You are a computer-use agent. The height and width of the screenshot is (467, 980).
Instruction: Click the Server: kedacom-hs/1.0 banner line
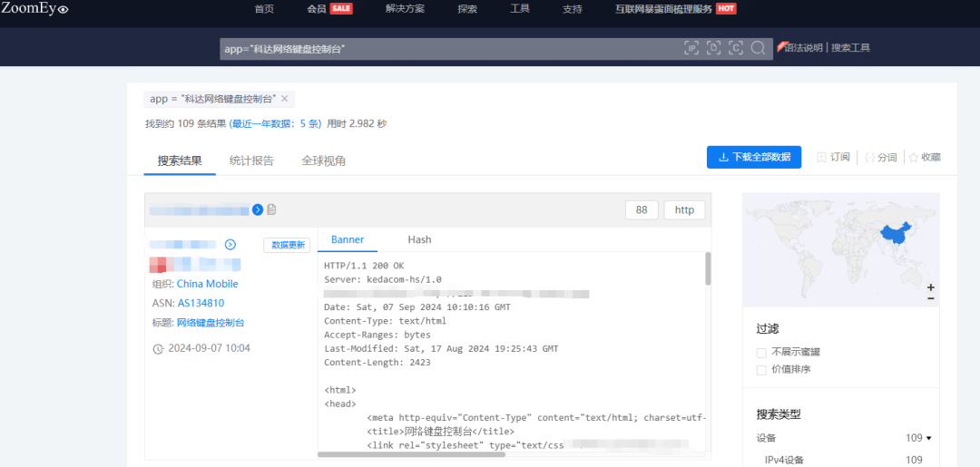coord(383,279)
